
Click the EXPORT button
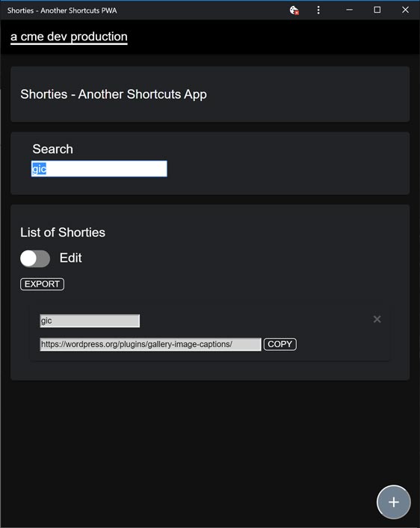(x=42, y=284)
